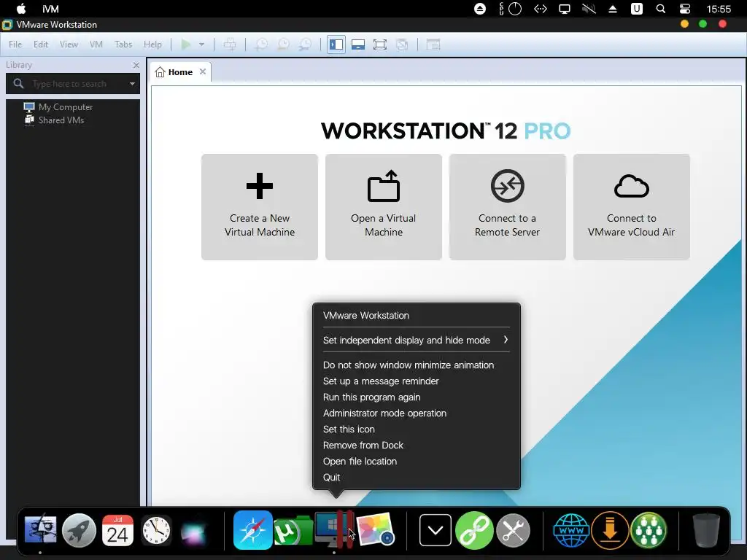Click the Enter Full Screen icon

click(379, 44)
